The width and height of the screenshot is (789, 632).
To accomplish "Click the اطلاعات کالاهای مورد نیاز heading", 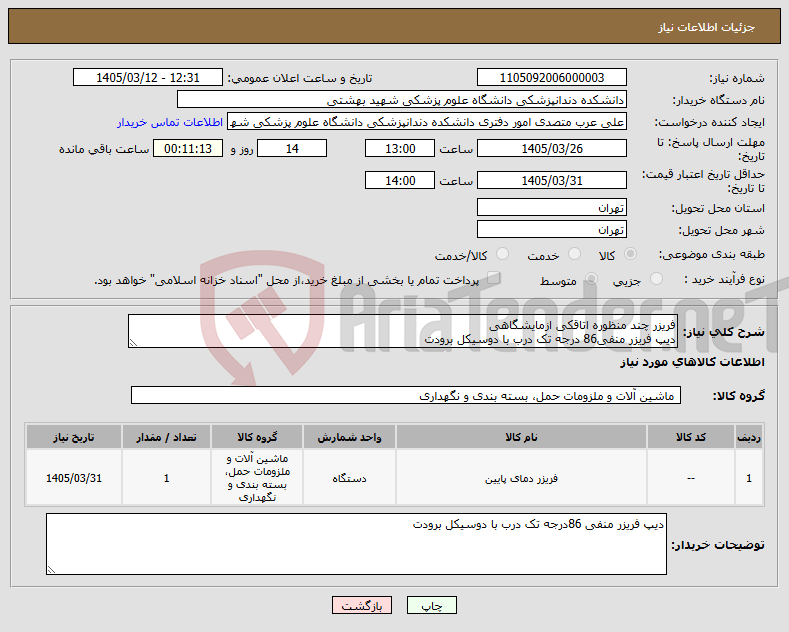I will [692, 362].
